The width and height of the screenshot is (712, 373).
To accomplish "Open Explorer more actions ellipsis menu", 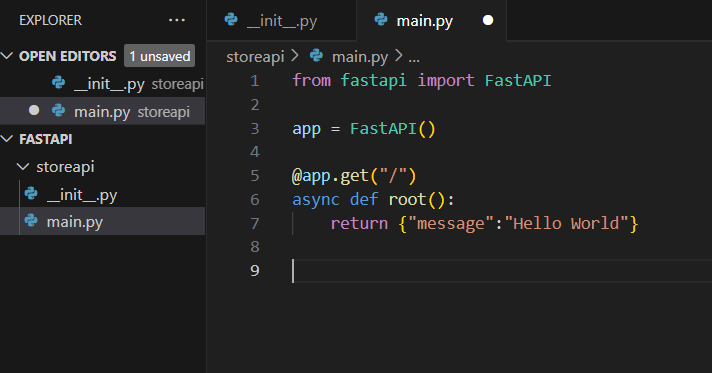I will 177,20.
